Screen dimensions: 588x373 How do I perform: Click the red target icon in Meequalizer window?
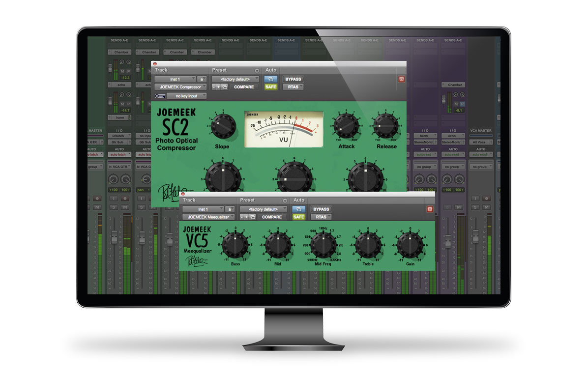430,209
